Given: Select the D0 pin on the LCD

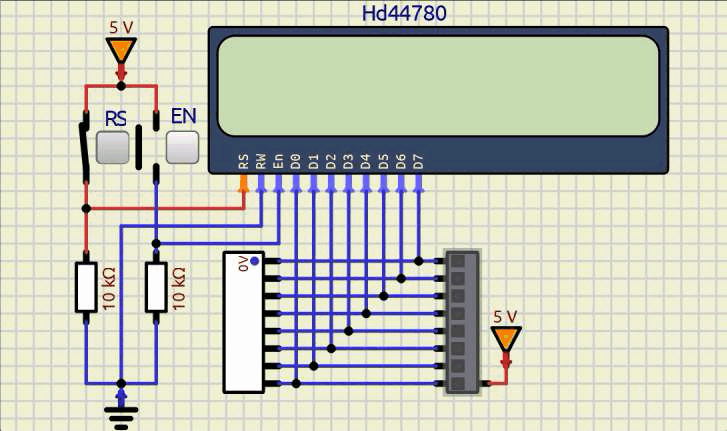Looking at the screenshot, I should click(296, 183).
